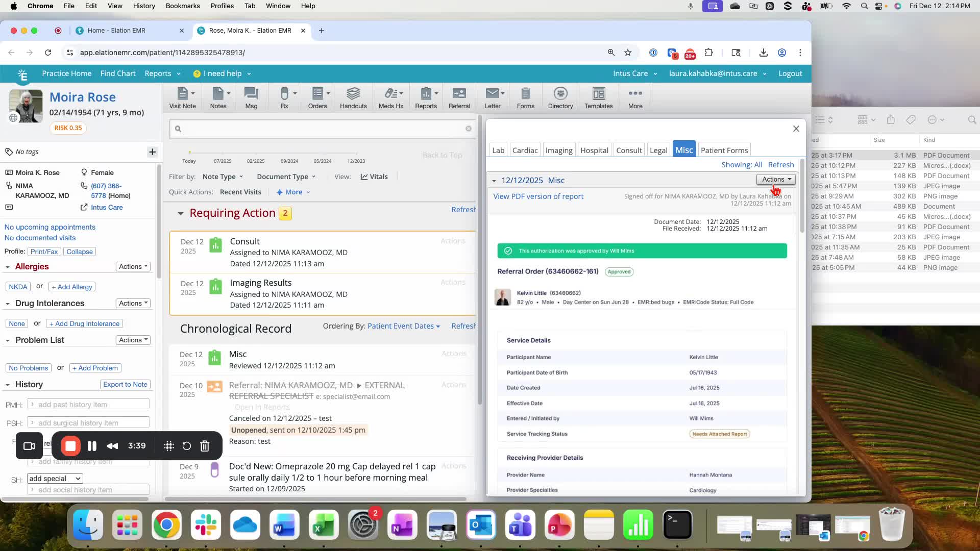The height and width of the screenshot is (551, 980).
Task: Collapse the Requiring Action section
Action: (x=180, y=213)
